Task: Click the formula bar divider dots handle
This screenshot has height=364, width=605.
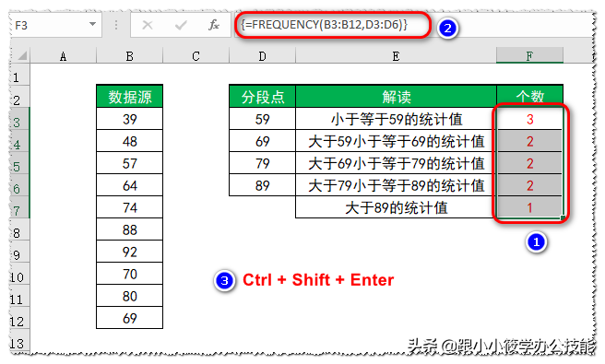Action: [x=116, y=26]
